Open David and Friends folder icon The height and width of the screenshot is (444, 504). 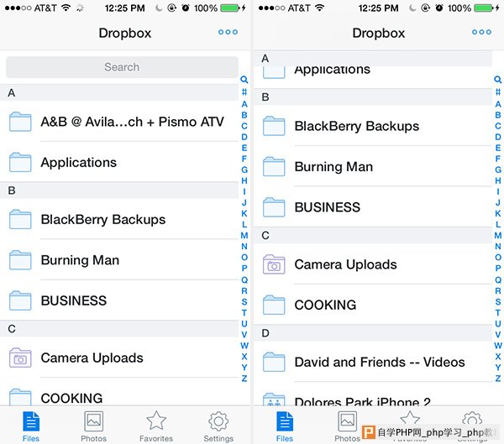point(274,362)
